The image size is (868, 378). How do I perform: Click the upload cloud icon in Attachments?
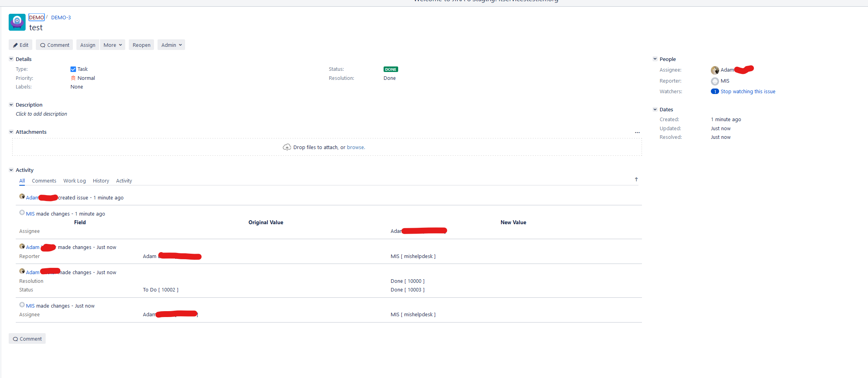[287, 148]
